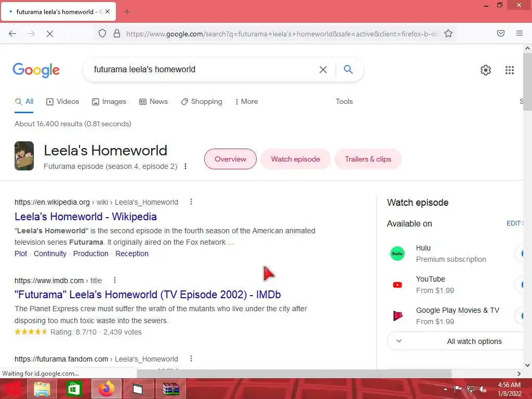Click the vertical scrollbar down arrow
The height and width of the screenshot is (399, 532).
coord(527,365)
